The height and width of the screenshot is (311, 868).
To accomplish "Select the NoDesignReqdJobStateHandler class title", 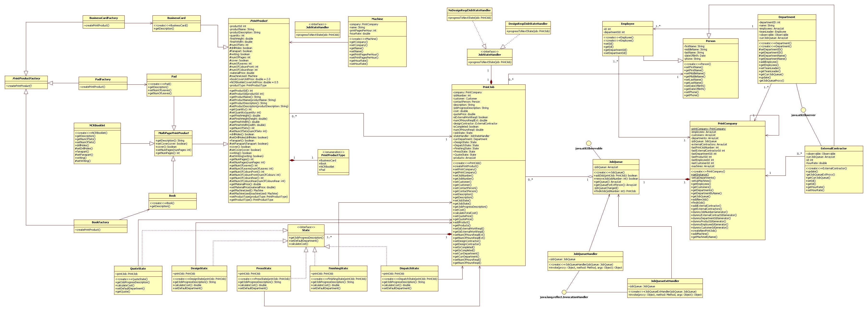I will tap(469, 11).
